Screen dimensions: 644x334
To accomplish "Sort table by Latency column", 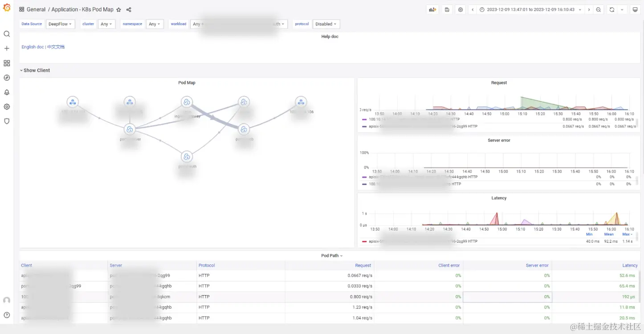I will click(630, 265).
